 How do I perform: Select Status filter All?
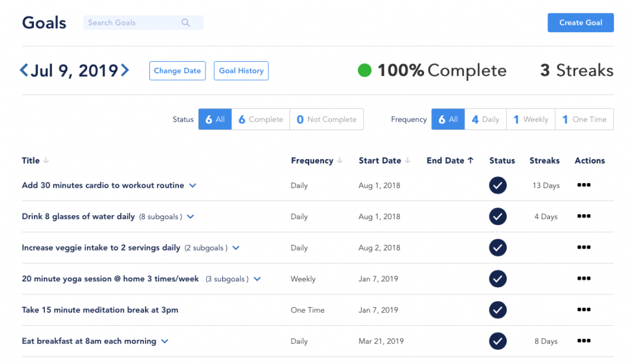pyautogui.click(x=215, y=119)
